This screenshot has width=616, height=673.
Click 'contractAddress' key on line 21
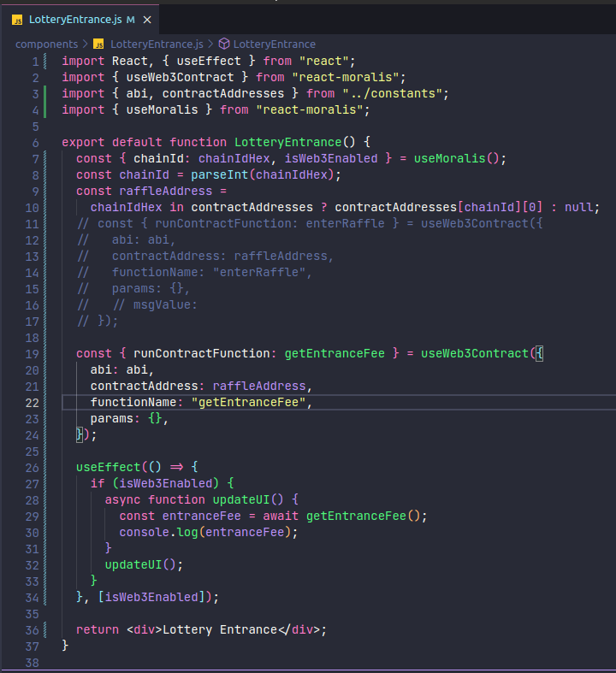(x=144, y=386)
